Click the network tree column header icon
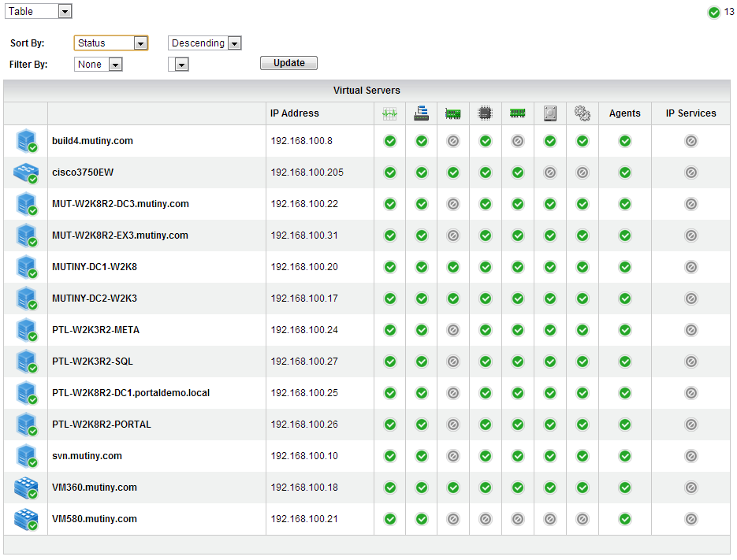This screenshot has width=737, height=560. coord(421,113)
